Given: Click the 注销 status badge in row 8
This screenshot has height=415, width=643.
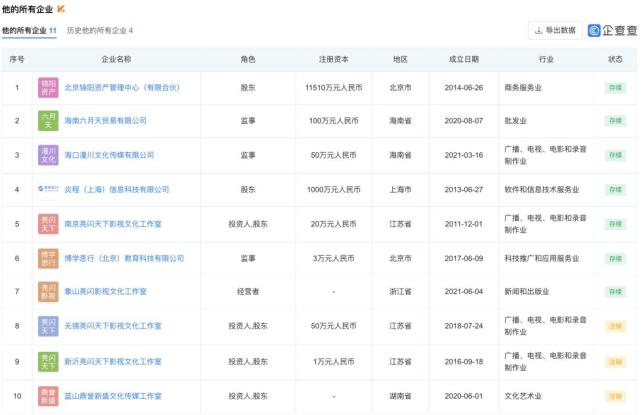Looking at the screenshot, I should [615, 326].
